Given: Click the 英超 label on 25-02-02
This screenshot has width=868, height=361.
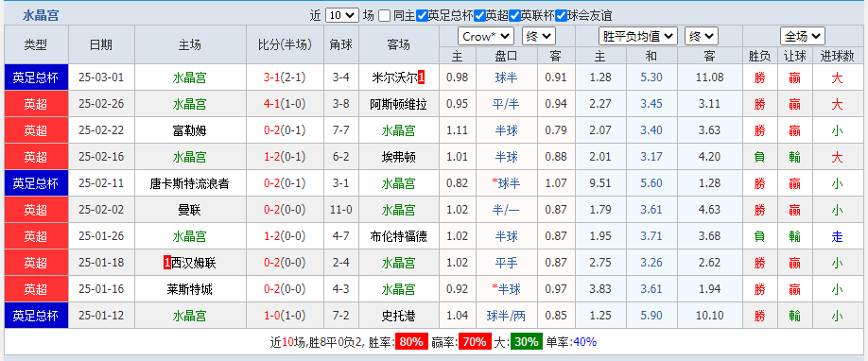Looking at the screenshot, I should (36, 210).
